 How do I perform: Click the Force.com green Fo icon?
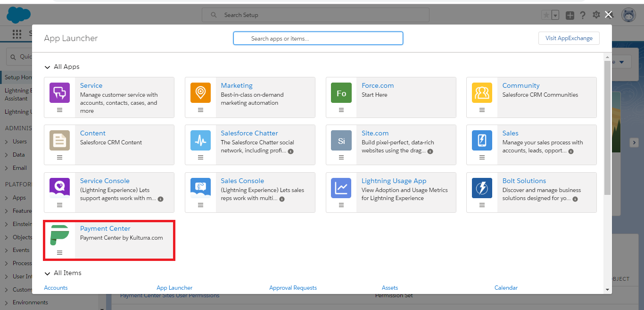(341, 92)
